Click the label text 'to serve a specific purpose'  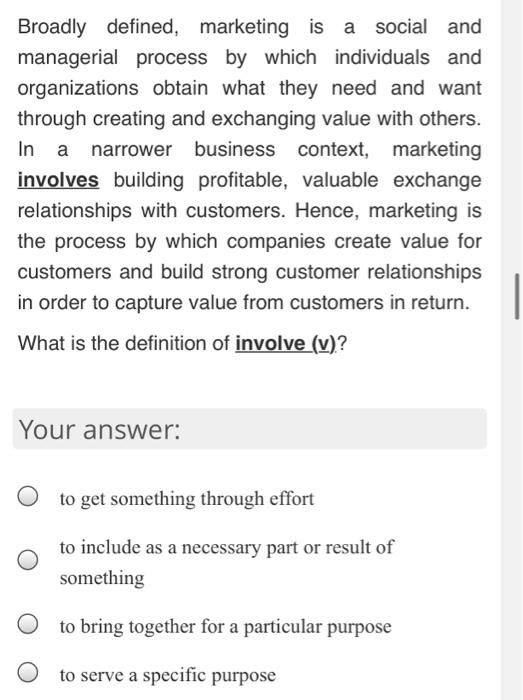tap(168, 675)
